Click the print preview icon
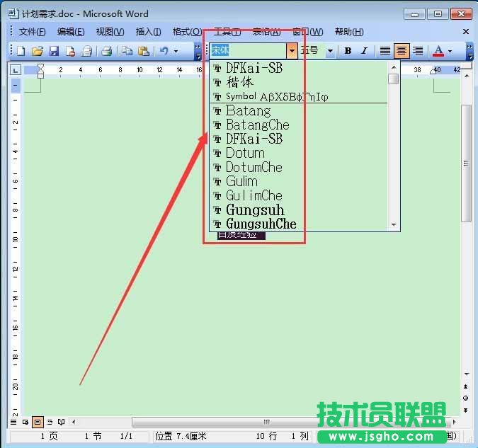The height and width of the screenshot is (448, 478). pos(87,51)
